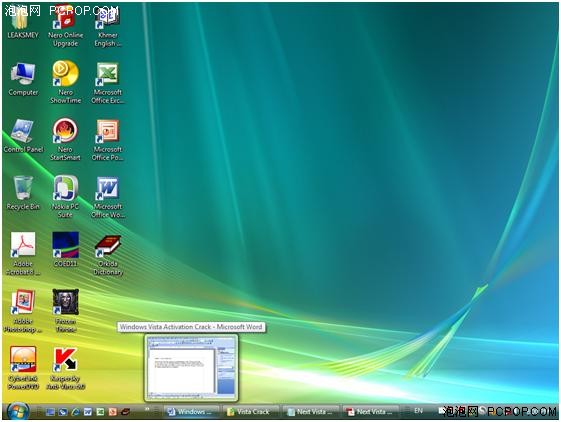Screen dimensions: 561x422
Task: Open the Orkida Dictionary shortcut
Action: (x=108, y=255)
